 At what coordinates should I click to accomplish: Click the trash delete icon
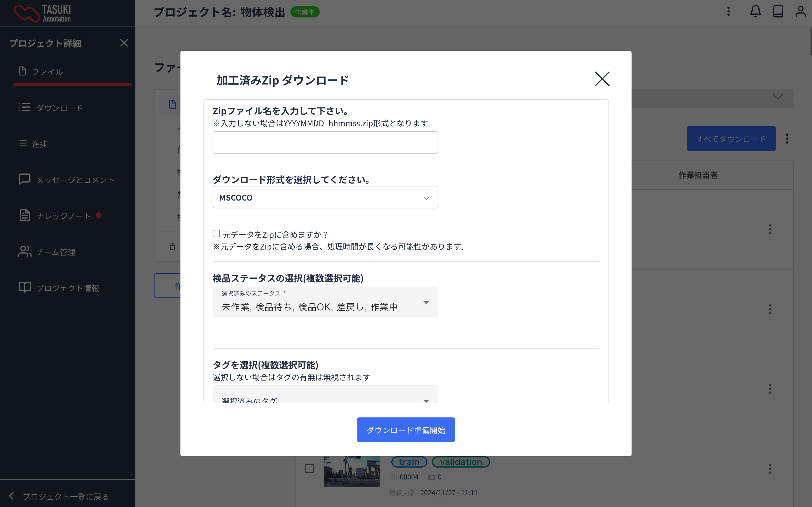(173, 247)
